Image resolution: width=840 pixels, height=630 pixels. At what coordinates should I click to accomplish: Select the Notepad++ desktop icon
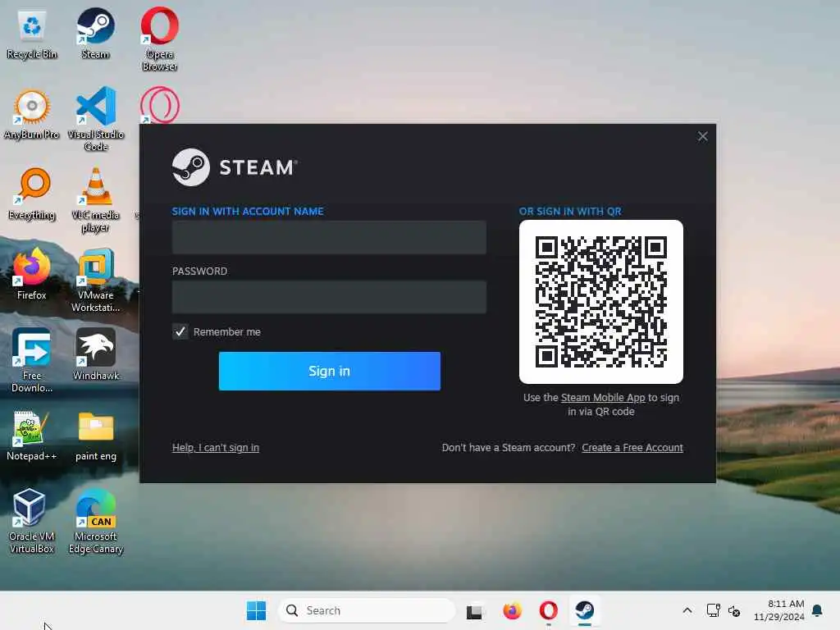32,436
